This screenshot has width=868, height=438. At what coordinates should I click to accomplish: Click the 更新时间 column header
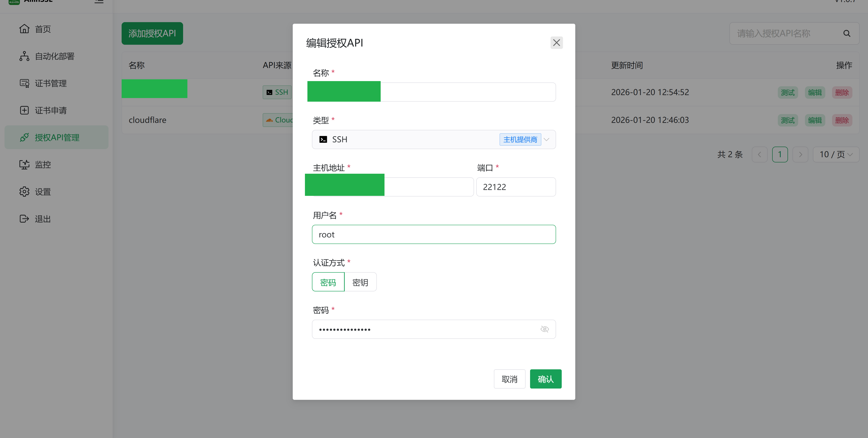coord(627,65)
